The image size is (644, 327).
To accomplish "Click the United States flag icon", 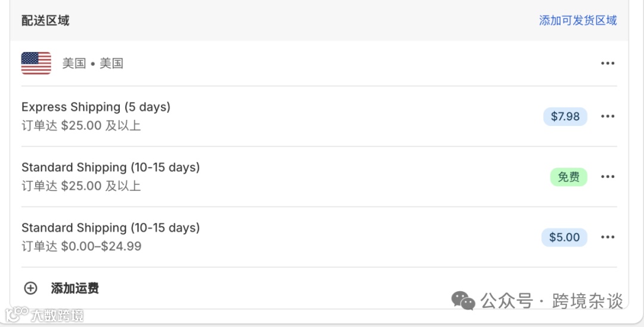I will tap(36, 63).
